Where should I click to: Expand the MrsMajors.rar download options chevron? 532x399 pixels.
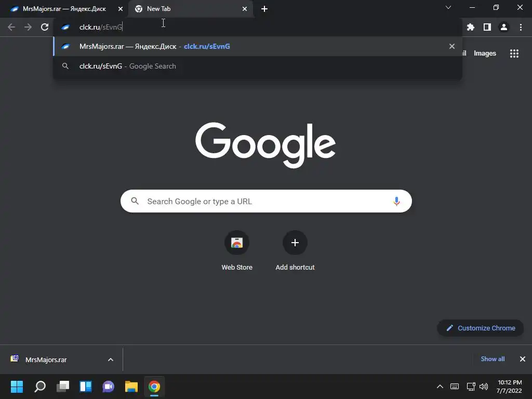pos(111,360)
